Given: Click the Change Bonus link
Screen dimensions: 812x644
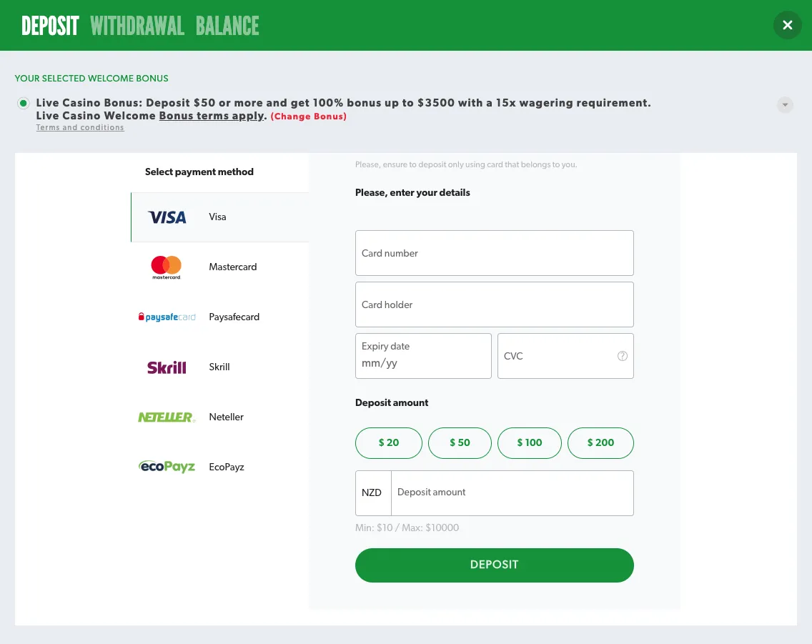Looking at the screenshot, I should click(308, 117).
